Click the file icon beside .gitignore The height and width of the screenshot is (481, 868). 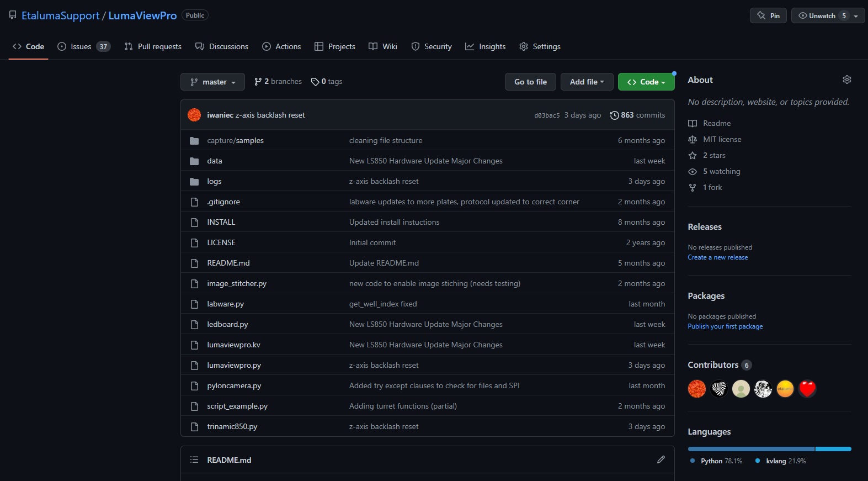(194, 202)
